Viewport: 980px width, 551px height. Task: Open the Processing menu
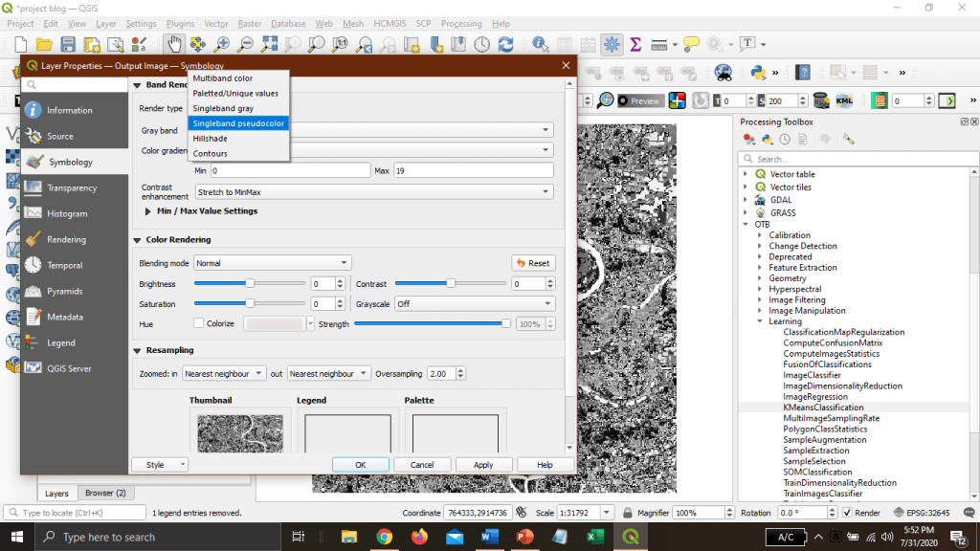point(461,23)
